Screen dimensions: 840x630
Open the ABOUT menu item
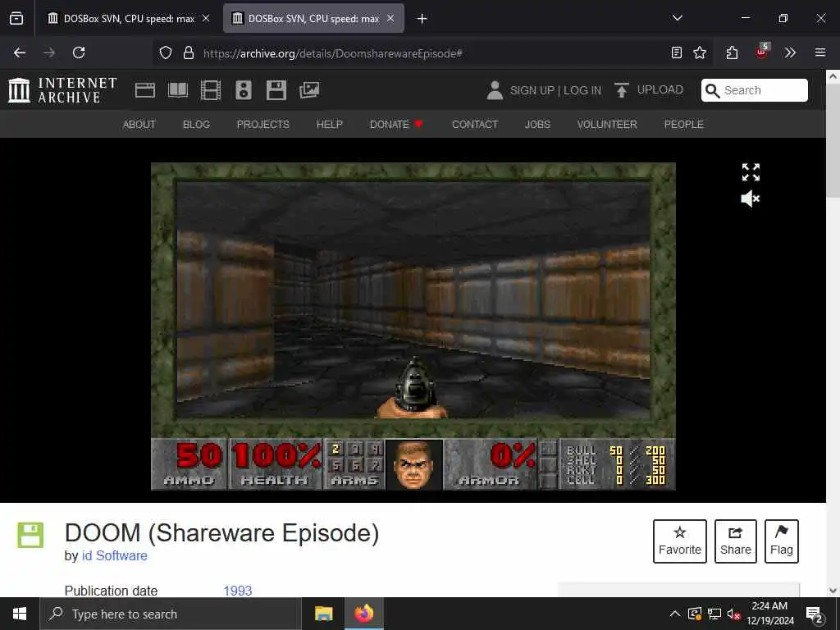pos(139,125)
